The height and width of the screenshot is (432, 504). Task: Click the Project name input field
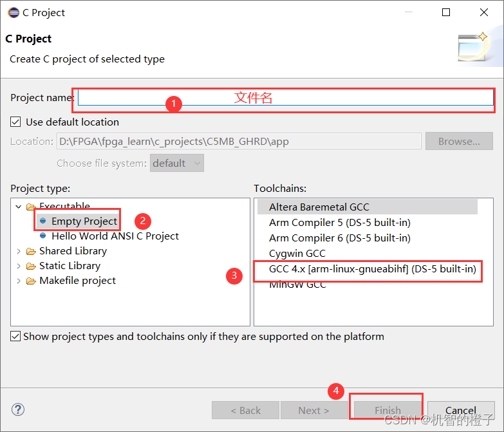285,97
